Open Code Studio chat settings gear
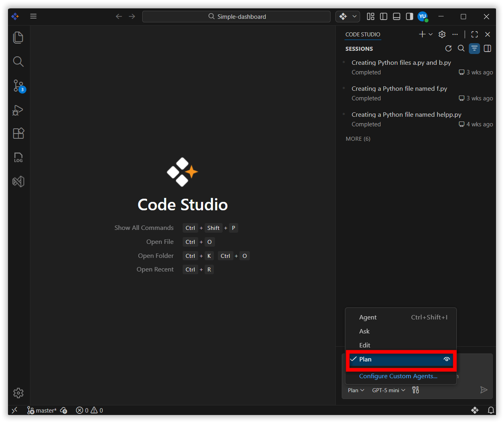Screen dimensions: 504x423 (442, 34)
